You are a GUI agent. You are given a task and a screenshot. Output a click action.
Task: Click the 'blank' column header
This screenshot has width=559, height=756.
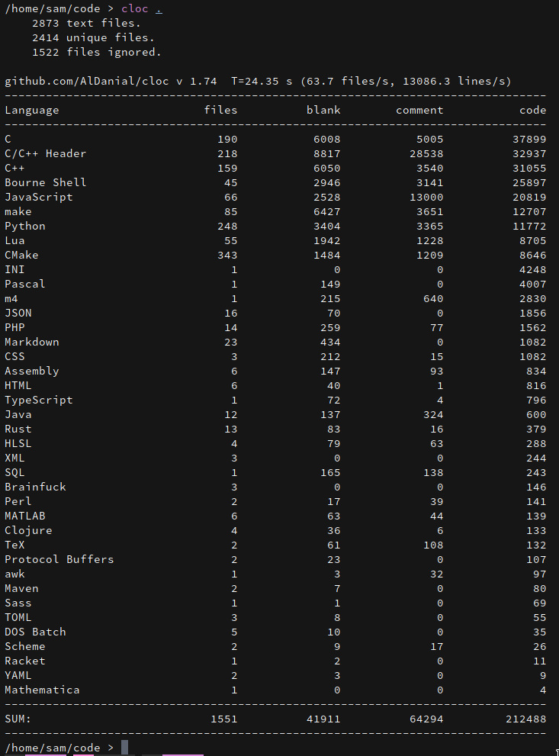point(323,110)
